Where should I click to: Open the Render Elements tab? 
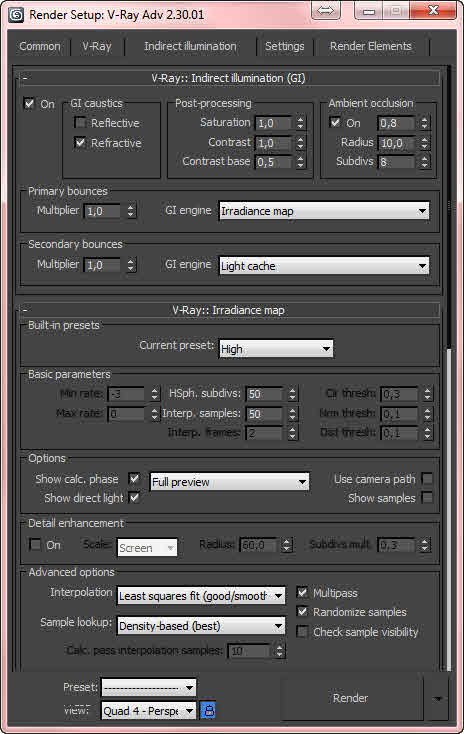pos(370,46)
